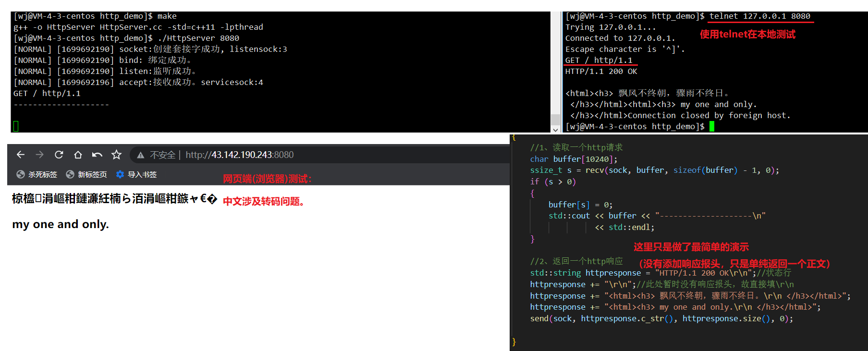Click the "buffer[s] = 0;" code line

point(581,205)
